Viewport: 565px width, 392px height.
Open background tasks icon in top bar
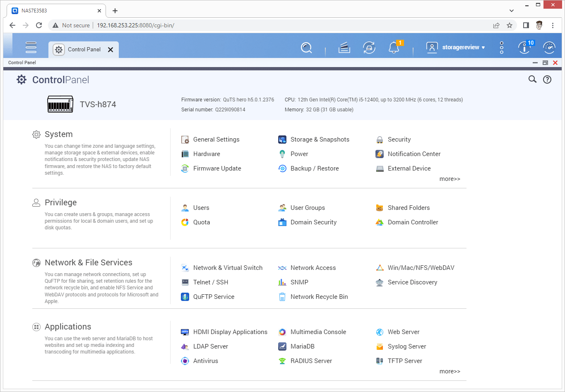[344, 48]
